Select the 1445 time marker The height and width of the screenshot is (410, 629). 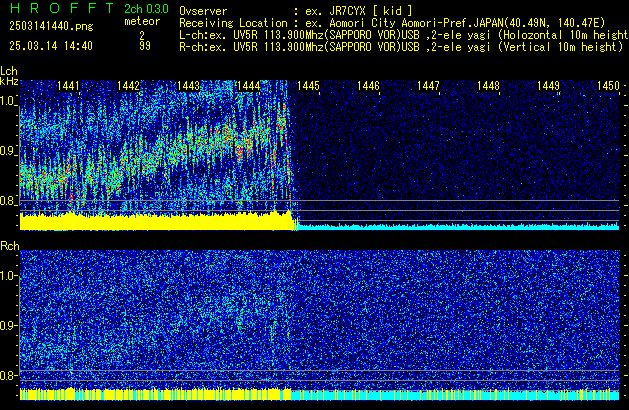(308, 86)
